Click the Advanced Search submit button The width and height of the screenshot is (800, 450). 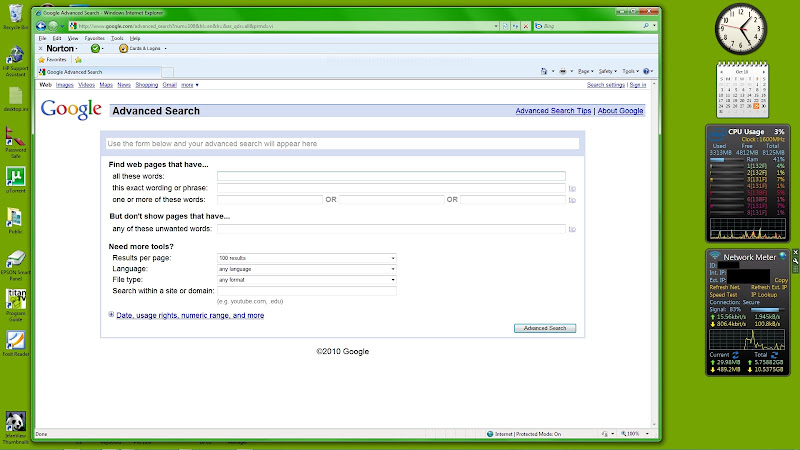(545, 328)
